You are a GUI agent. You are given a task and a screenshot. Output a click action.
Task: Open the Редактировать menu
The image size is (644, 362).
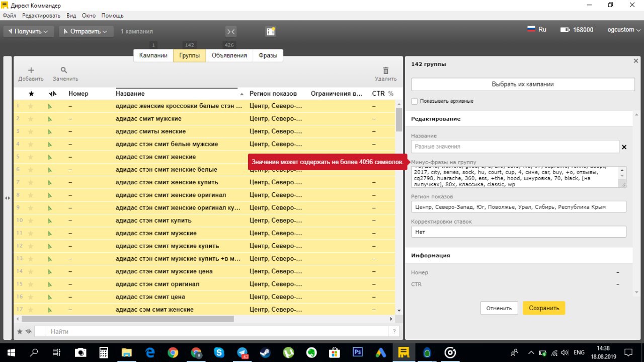point(41,16)
